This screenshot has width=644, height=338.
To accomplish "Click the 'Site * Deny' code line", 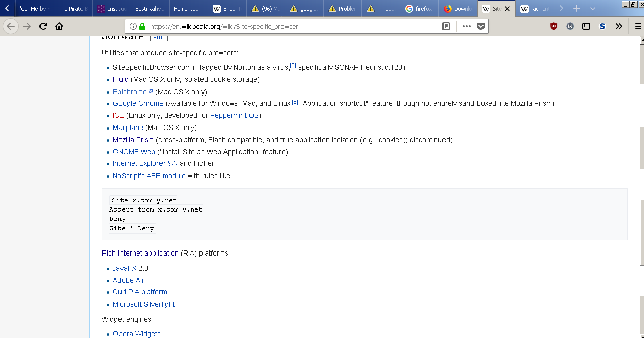I will click(132, 228).
